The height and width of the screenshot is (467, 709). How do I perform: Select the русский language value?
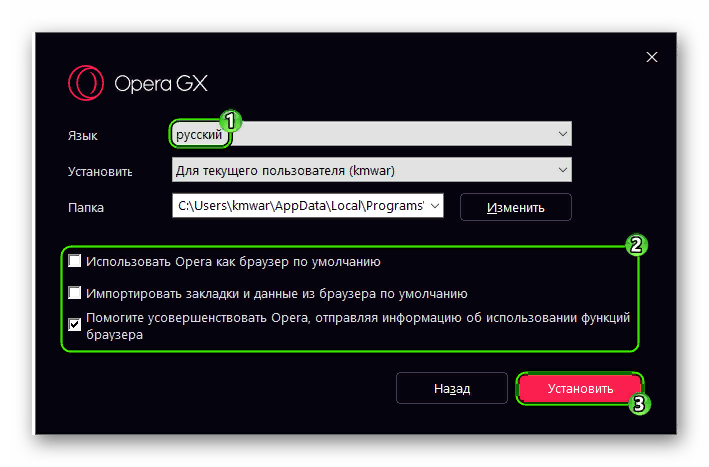click(x=199, y=134)
